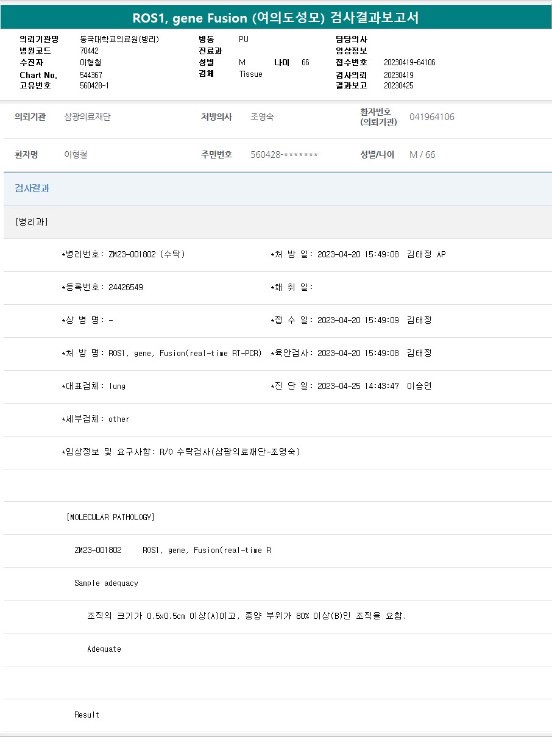The image size is (552, 756).
Task: Select the 검사결과 section header
Action: click(x=32, y=188)
